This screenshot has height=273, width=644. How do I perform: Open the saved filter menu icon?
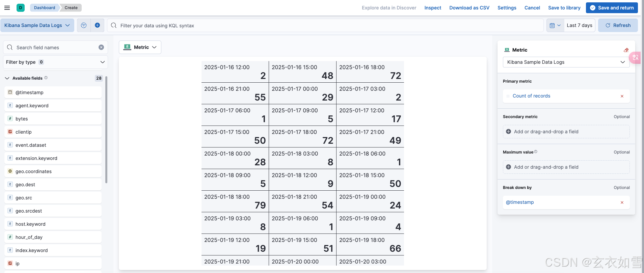[x=84, y=25]
